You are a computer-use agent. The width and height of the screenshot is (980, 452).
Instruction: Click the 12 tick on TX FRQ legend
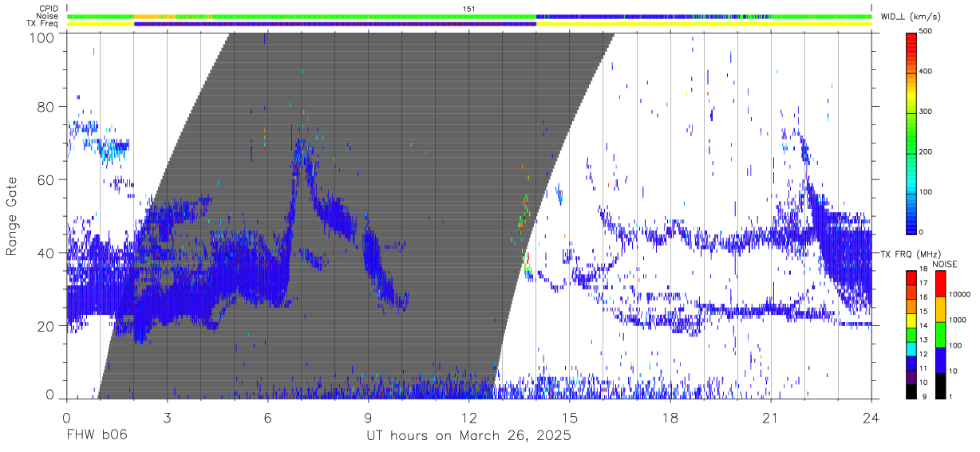coord(923,355)
